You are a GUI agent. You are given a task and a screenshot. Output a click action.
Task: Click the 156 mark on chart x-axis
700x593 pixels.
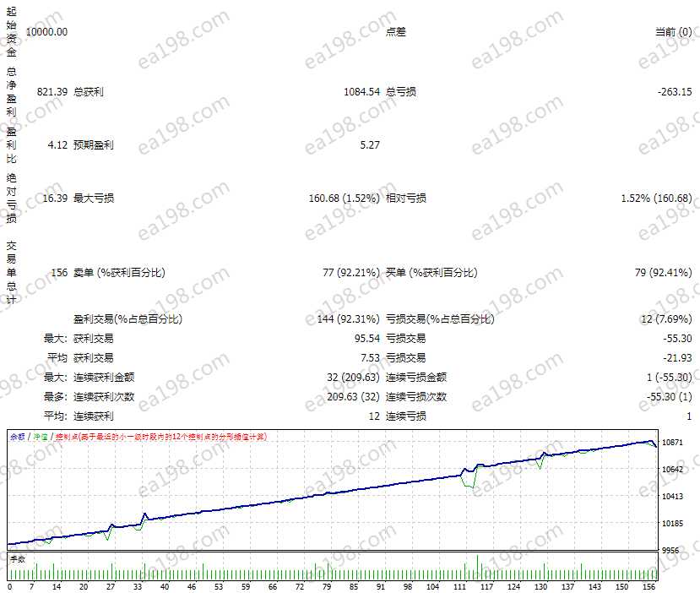(648, 586)
